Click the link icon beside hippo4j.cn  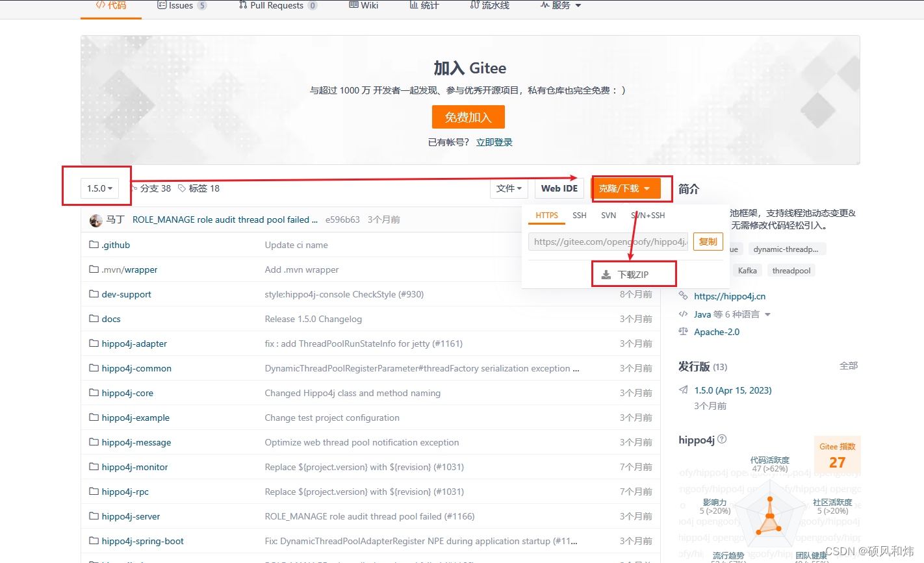point(683,295)
